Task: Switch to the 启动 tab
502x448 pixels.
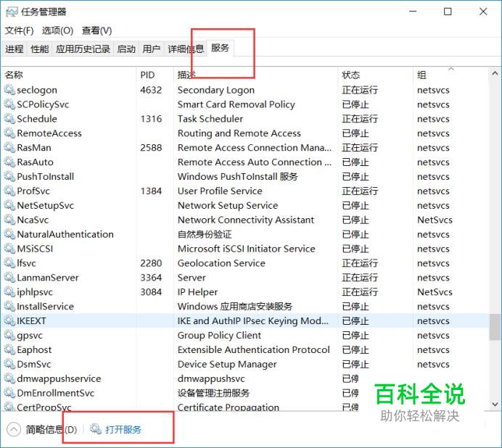Action: [126, 49]
